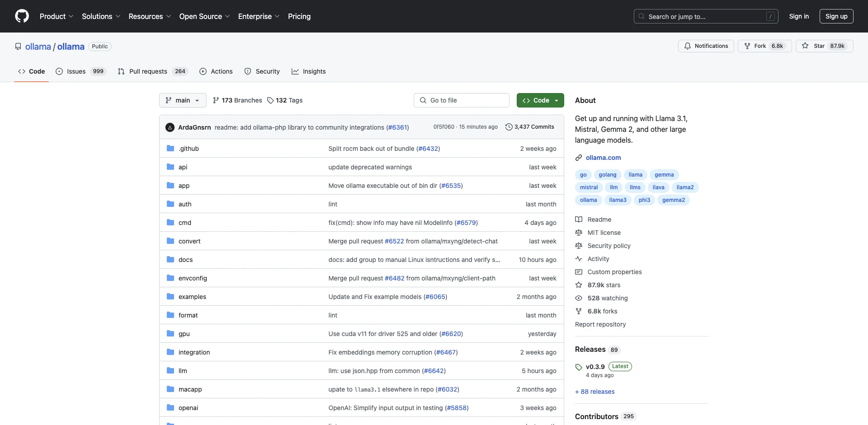Expand the Product menu

pos(57,16)
